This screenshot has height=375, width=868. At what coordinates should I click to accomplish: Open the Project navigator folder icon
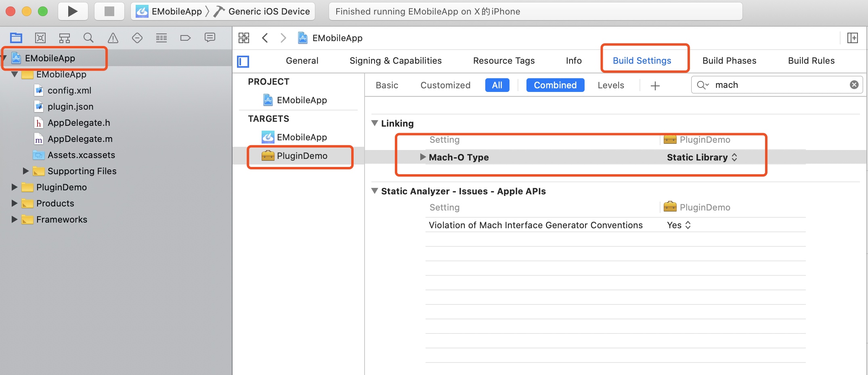tap(16, 38)
